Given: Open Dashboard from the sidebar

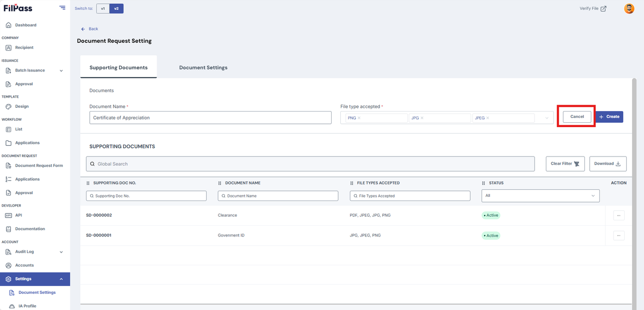Looking at the screenshot, I should [x=26, y=25].
